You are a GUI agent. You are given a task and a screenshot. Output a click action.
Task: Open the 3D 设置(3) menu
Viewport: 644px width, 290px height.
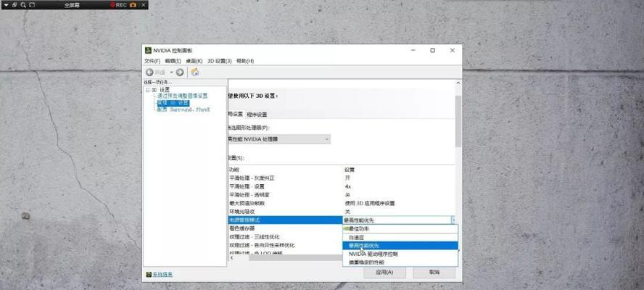219,61
